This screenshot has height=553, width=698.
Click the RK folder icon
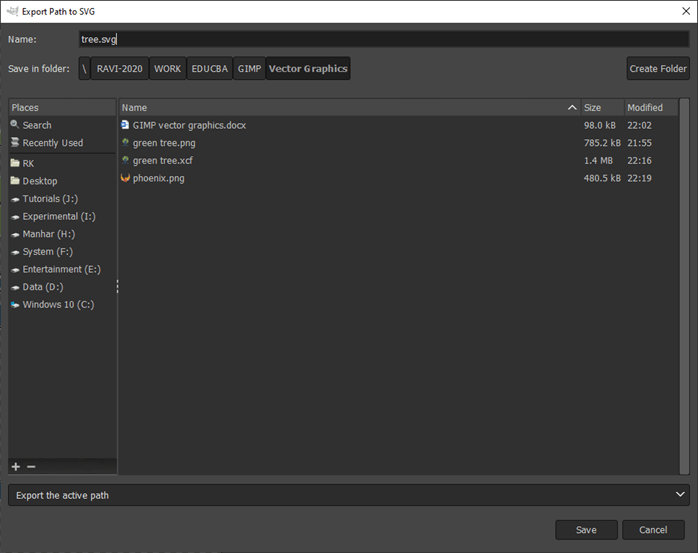pos(15,163)
